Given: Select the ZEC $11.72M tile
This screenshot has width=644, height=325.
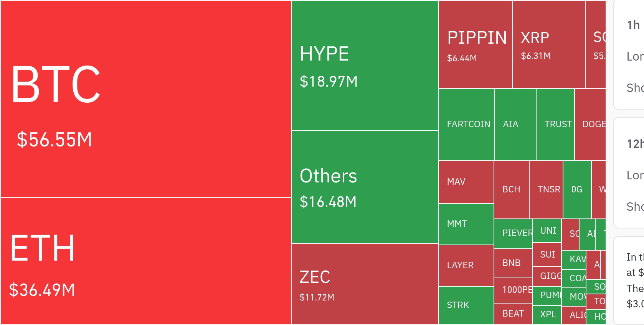Looking at the screenshot, I should [365, 284].
